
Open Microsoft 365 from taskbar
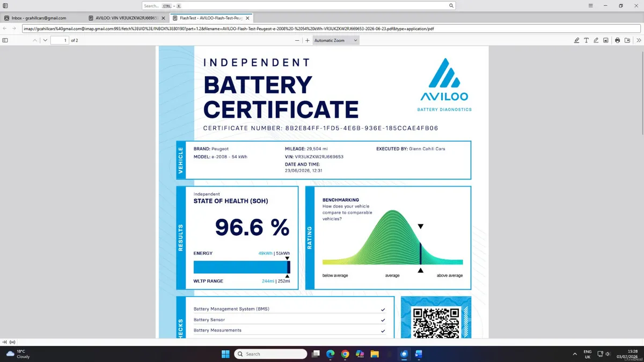(x=360, y=354)
